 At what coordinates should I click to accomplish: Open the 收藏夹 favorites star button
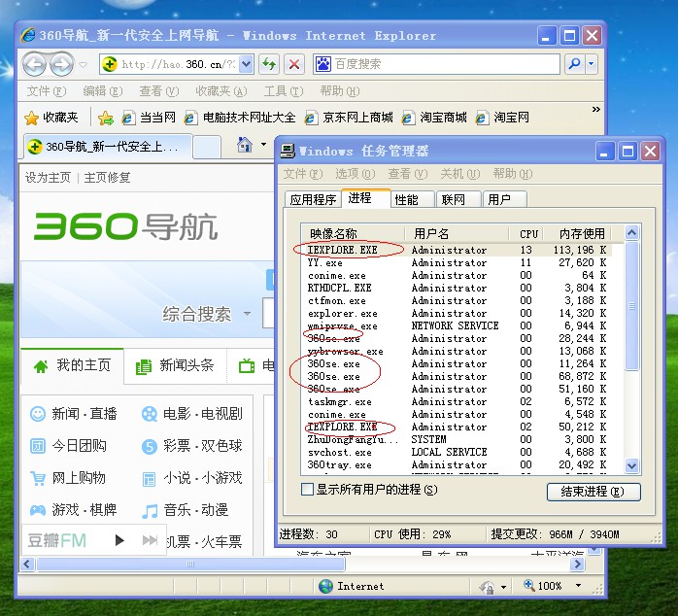tap(51, 118)
